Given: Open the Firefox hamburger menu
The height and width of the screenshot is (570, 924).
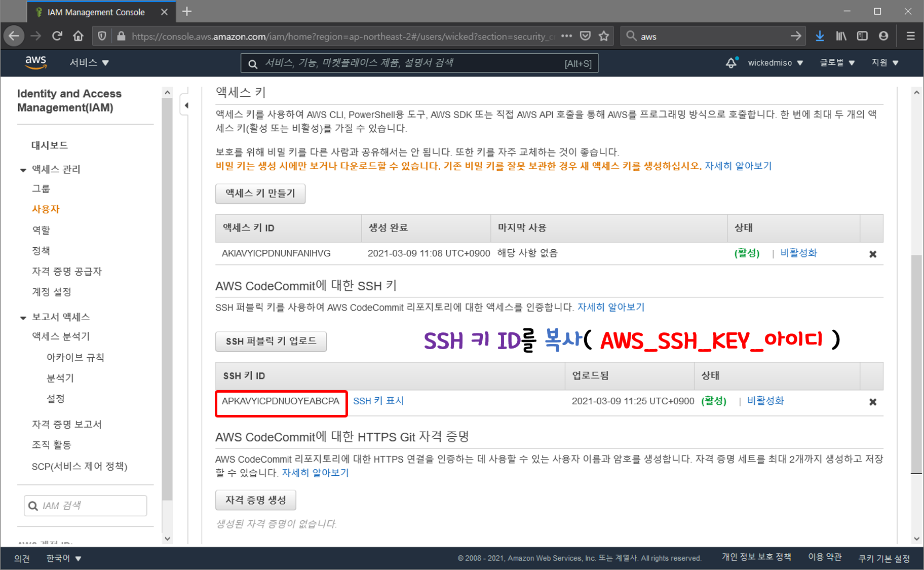Looking at the screenshot, I should [x=910, y=36].
